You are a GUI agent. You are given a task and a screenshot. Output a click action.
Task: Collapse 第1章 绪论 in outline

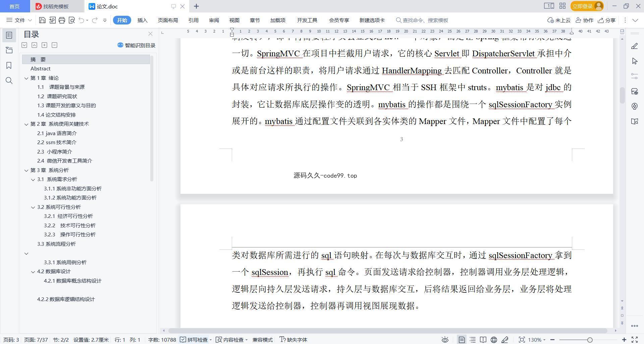[x=26, y=78]
